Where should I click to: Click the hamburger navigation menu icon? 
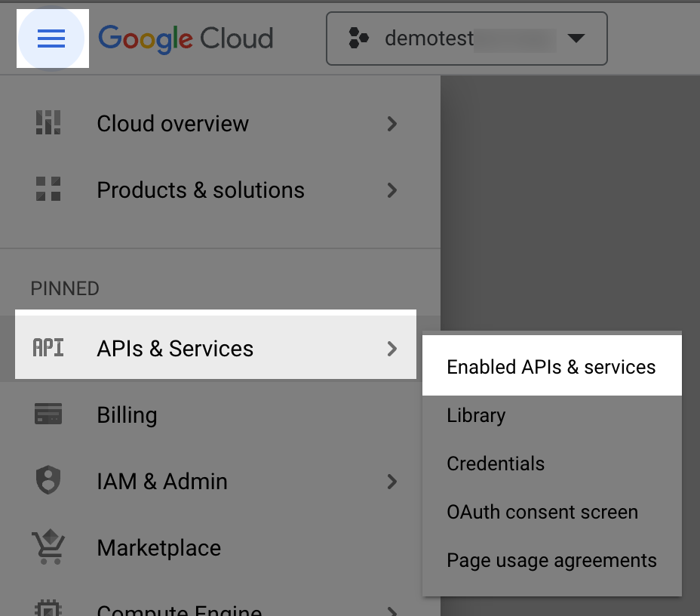pyautogui.click(x=51, y=38)
